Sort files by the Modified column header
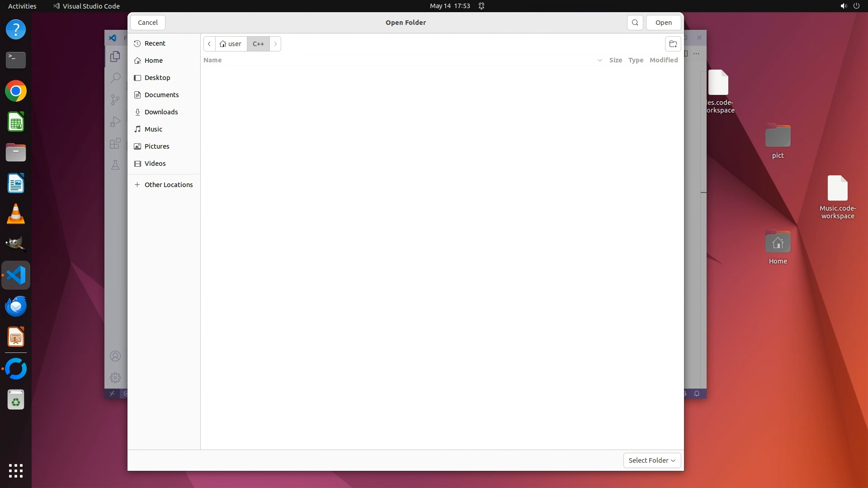This screenshot has height=488, width=868. click(x=663, y=60)
